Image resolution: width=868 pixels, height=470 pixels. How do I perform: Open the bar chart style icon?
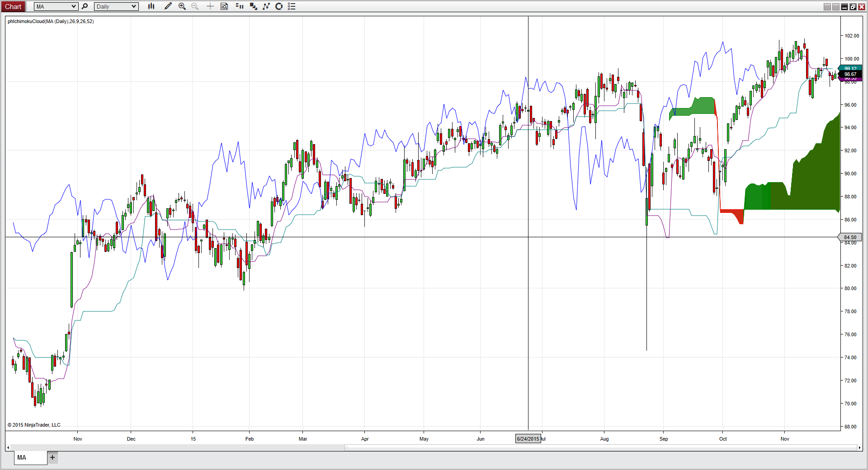point(151,6)
